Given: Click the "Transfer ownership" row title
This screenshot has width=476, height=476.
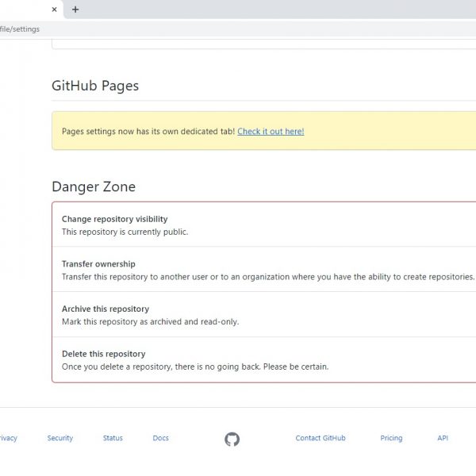Looking at the screenshot, I should [98, 264].
